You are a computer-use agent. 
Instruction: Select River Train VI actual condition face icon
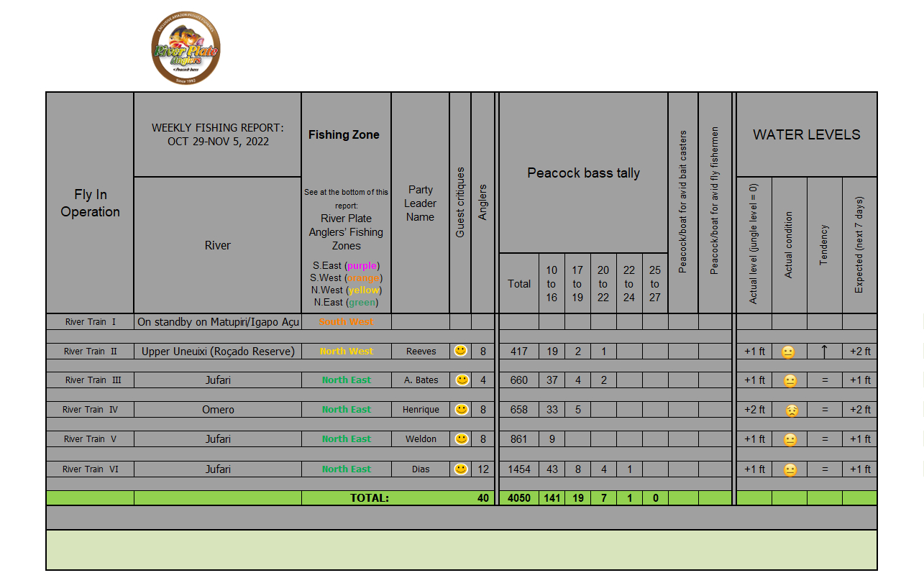[x=789, y=470]
